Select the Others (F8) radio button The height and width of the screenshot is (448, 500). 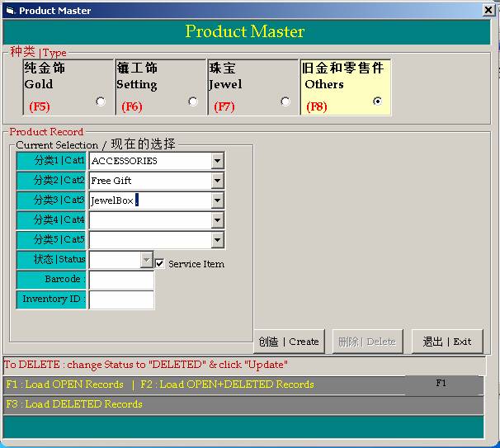click(x=378, y=101)
